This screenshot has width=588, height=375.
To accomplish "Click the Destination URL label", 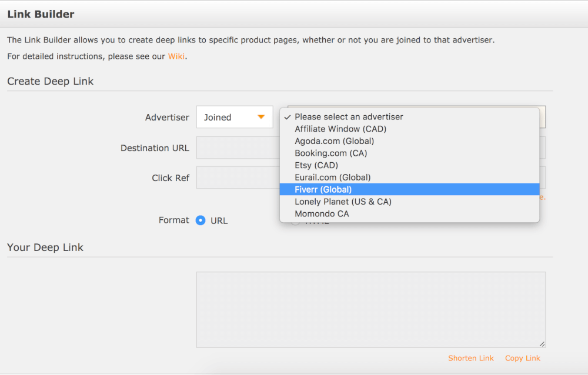I will pyautogui.click(x=155, y=148).
